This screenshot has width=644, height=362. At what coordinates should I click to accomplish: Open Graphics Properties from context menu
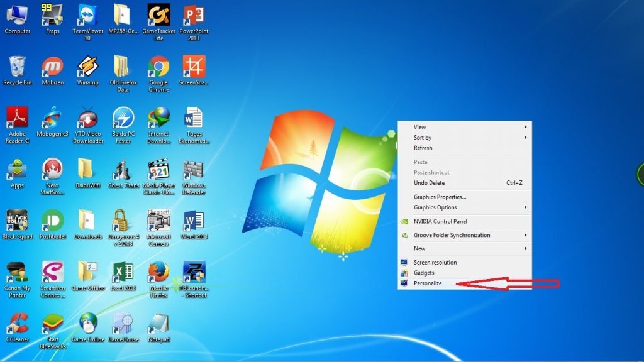coord(465,197)
